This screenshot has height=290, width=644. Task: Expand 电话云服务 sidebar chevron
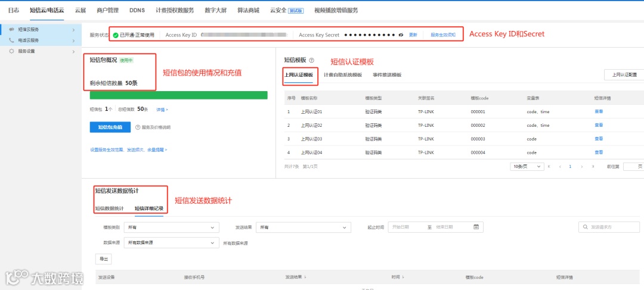[73, 40]
